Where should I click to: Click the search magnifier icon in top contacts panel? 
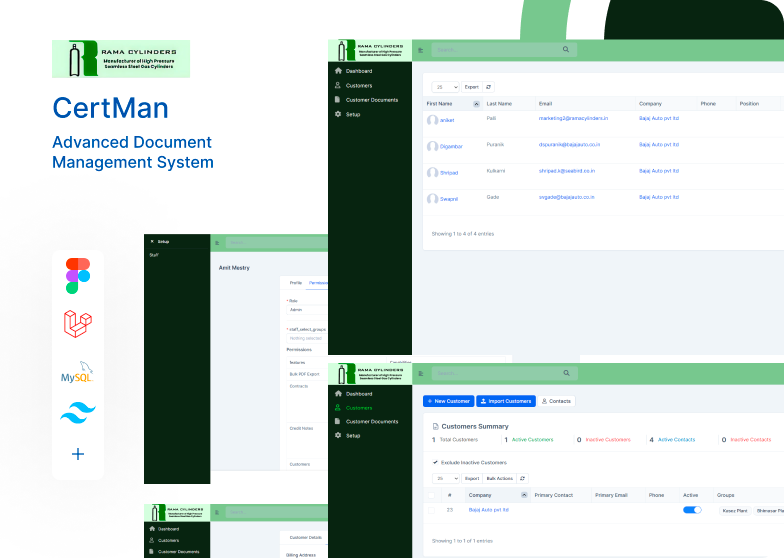pyautogui.click(x=566, y=49)
